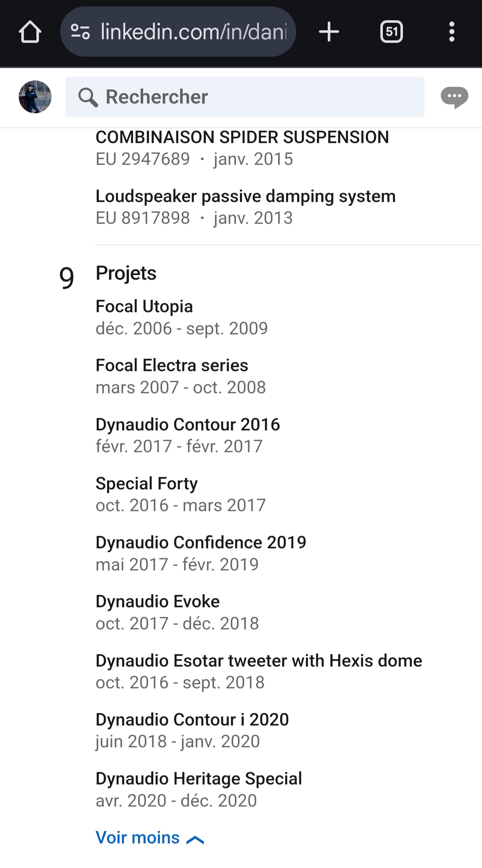Screen dimensions: 482x868
Task: Tap the search magnifier icon
Action: click(x=88, y=97)
